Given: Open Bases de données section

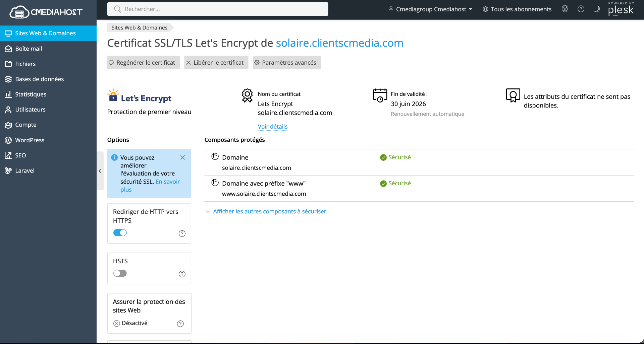Looking at the screenshot, I should click(x=48, y=79).
